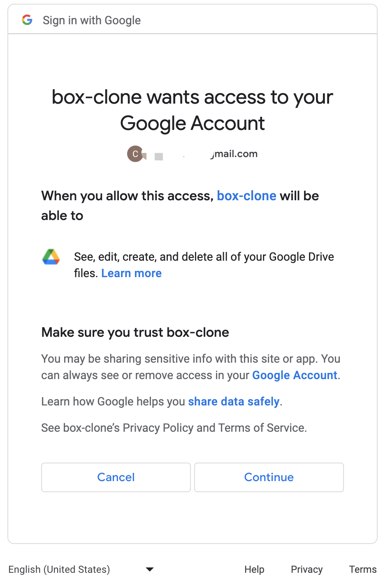Click the box-clone wants access heading

193,110
